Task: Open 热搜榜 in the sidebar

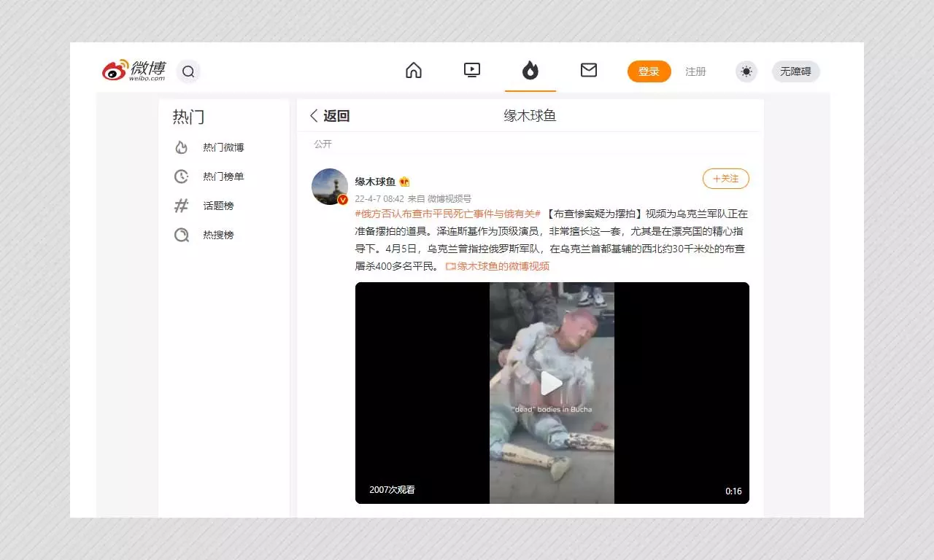Action: click(218, 235)
